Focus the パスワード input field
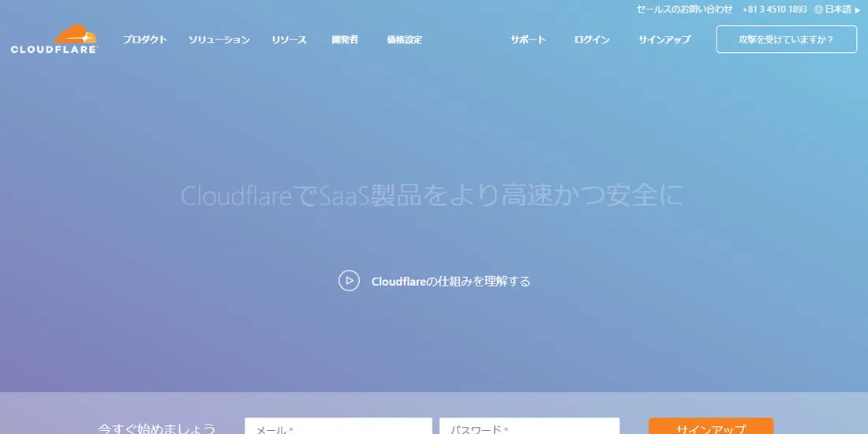 [529, 425]
